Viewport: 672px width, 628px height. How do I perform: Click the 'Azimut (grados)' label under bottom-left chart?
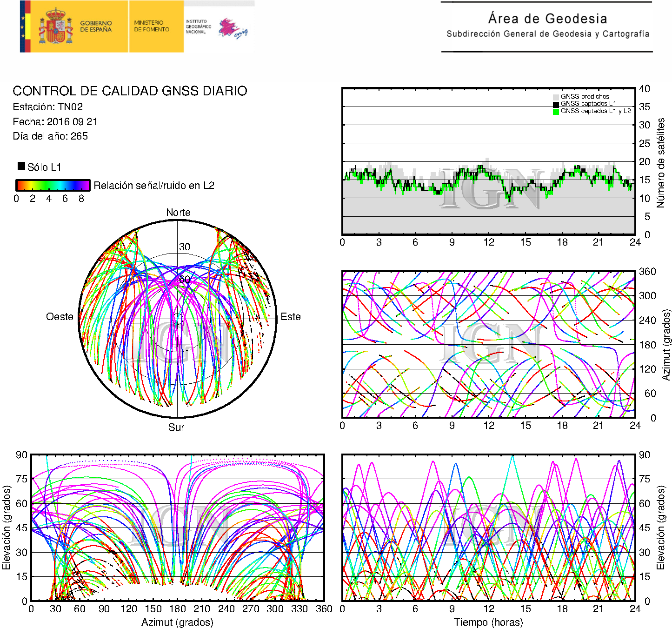click(x=177, y=622)
